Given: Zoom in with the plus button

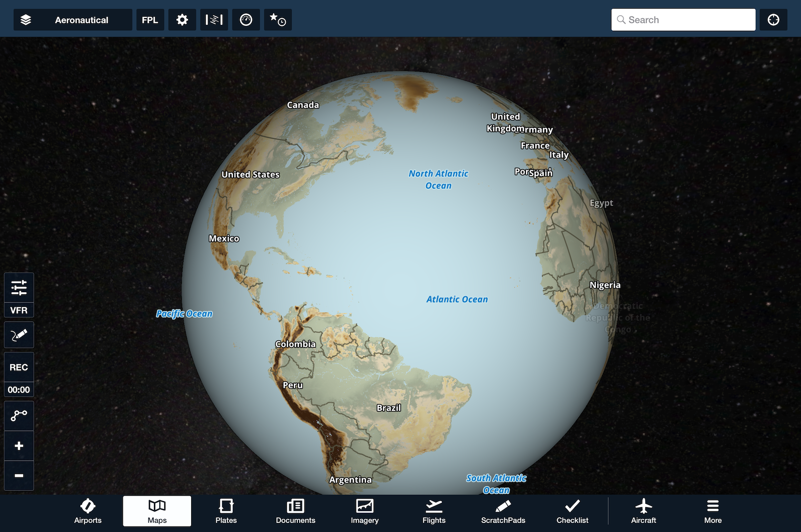Looking at the screenshot, I should pyautogui.click(x=19, y=446).
